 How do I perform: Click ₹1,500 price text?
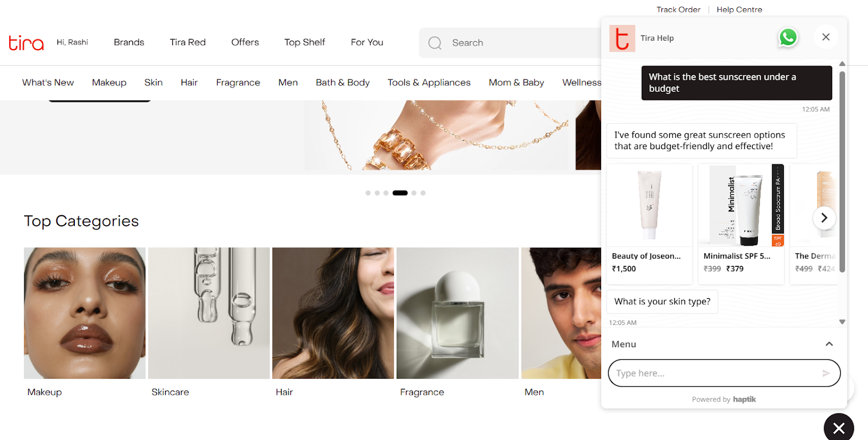click(624, 269)
